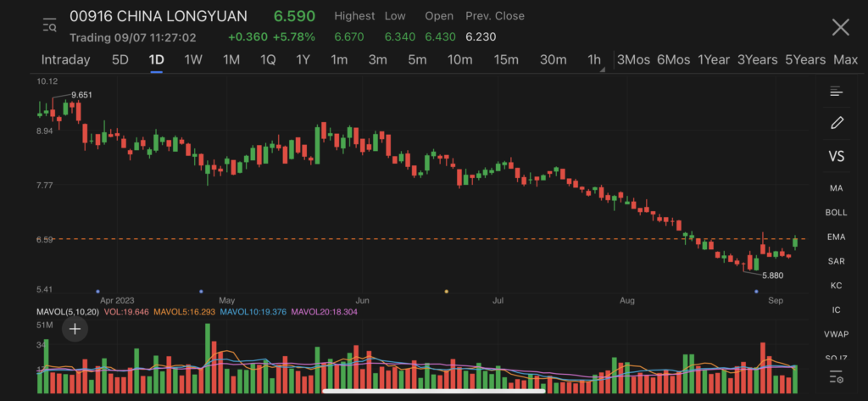This screenshot has height=401, width=868.
Task: Add indicator with the plus button
Action: [x=75, y=330]
